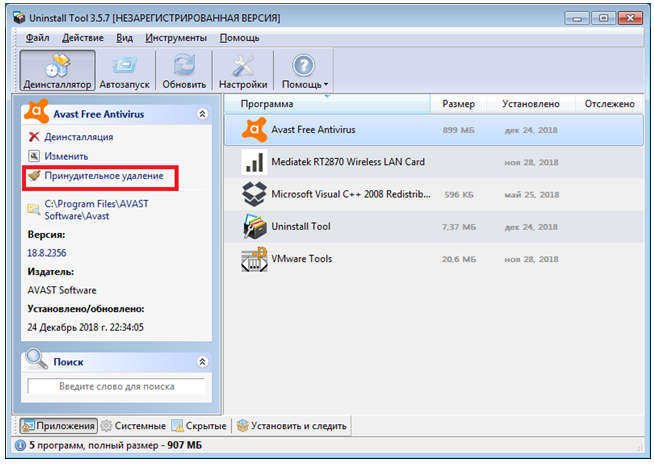654x464 pixels.
Task: Click the 20,6 МБ size cell
Action: (459, 260)
